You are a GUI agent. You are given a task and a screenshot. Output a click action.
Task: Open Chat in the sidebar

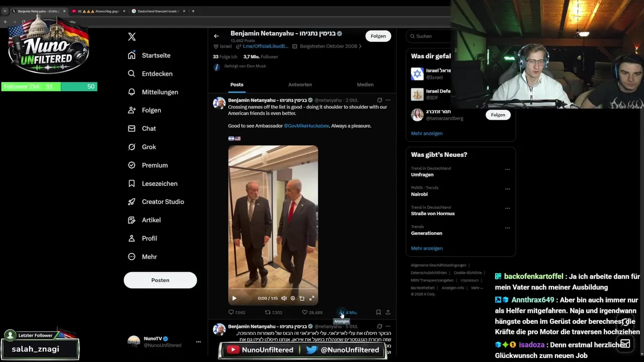[x=142, y=128]
